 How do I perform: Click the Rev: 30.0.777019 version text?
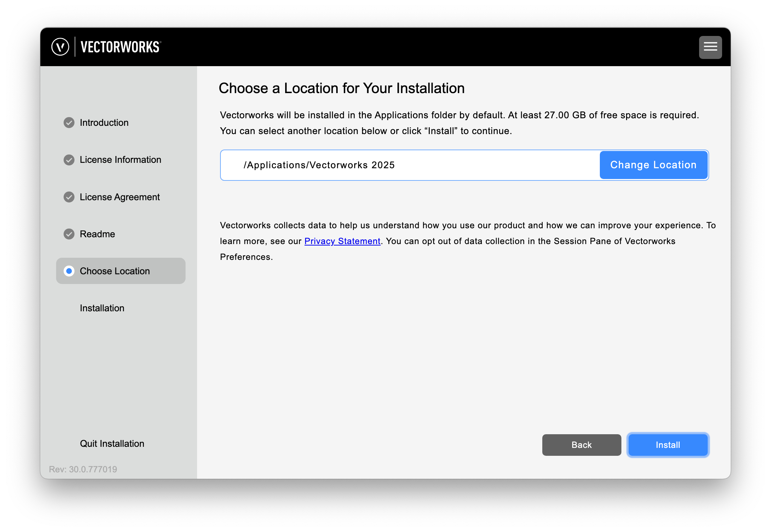83,469
